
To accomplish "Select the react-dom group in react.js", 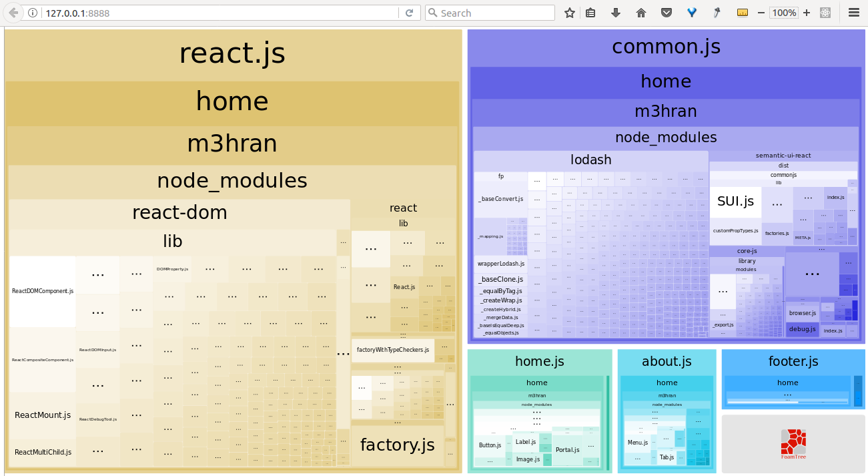I will (x=179, y=212).
